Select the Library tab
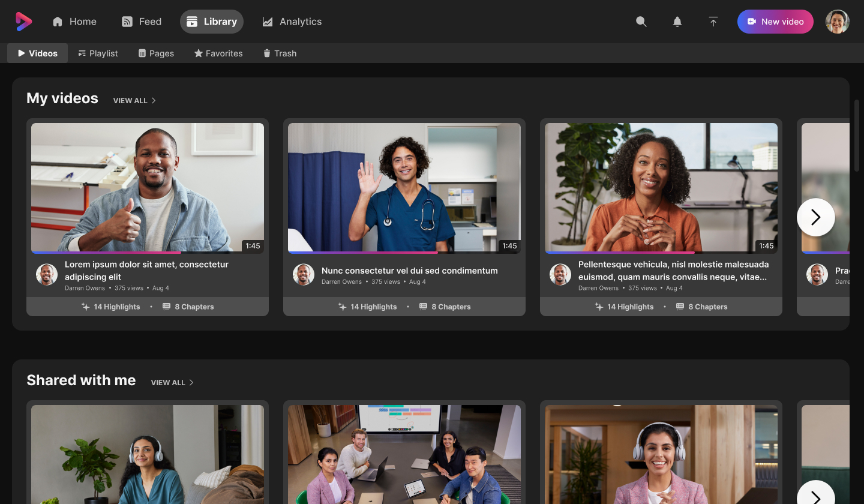 [x=212, y=22]
